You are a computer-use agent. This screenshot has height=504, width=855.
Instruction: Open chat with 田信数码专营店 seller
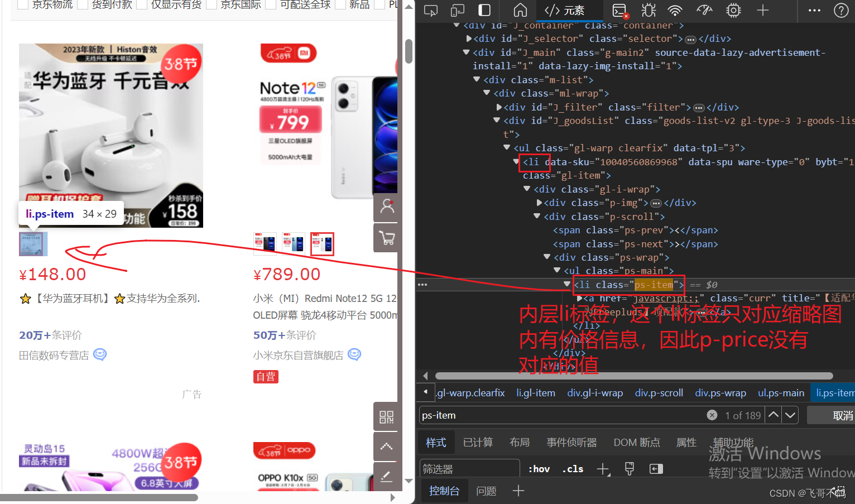100,354
